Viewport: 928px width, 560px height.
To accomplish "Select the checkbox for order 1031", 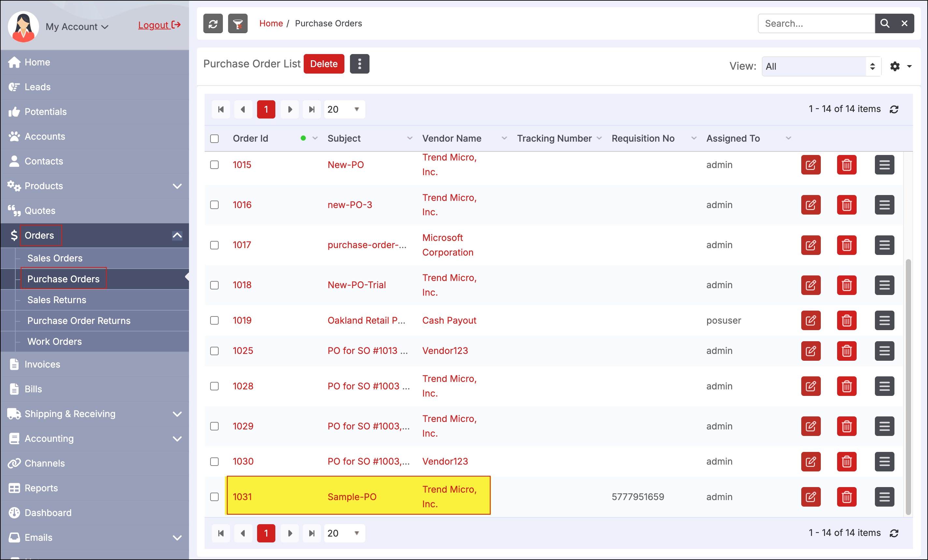I will point(214,497).
